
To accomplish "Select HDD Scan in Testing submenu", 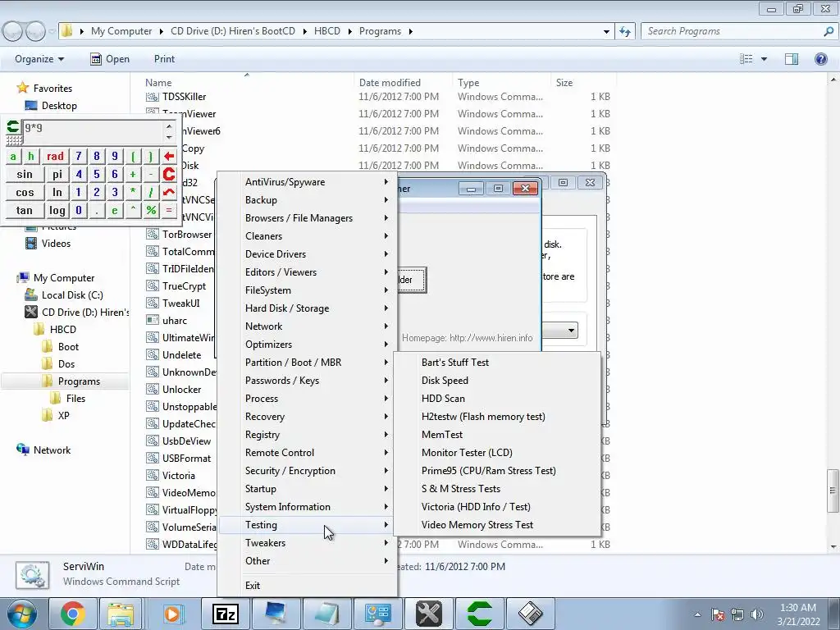I will pyautogui.click(x=497, y=399).
